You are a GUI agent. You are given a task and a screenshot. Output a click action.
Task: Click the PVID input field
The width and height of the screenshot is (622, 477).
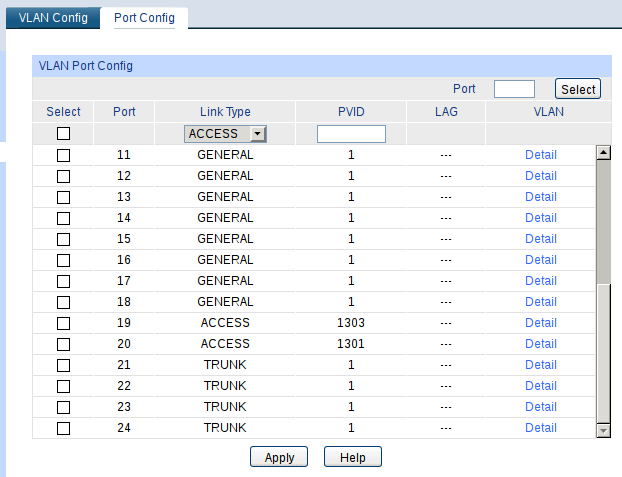coord(351,134)
